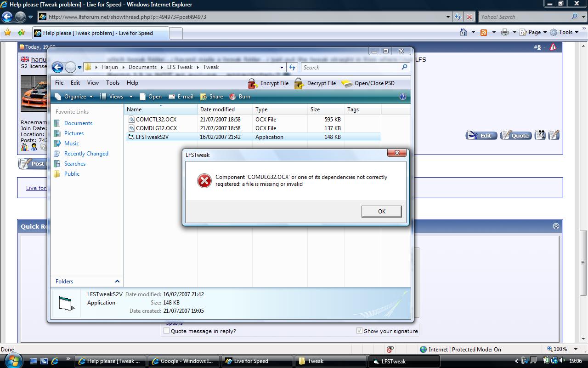588x368 pixels.
Task: Toggle the 'Show your signature' checkbox
Action: [x=359, y=331]
